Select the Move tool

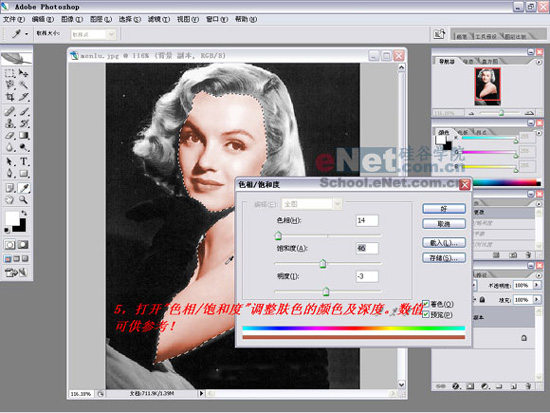click(x=24, y=73)
